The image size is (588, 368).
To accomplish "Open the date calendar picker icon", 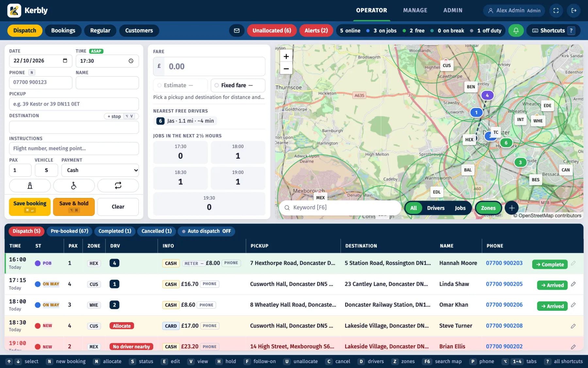I will 65,61.
